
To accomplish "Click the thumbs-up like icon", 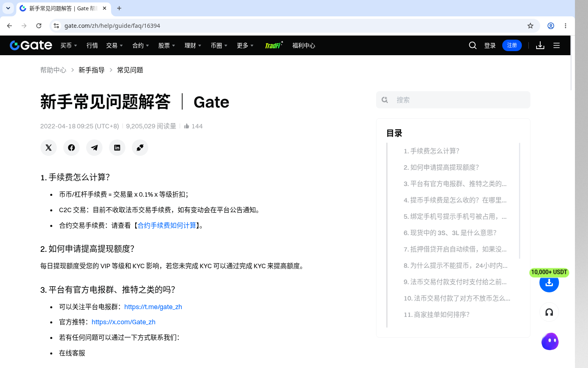I will pyautogui.click(x=187, y=126).
